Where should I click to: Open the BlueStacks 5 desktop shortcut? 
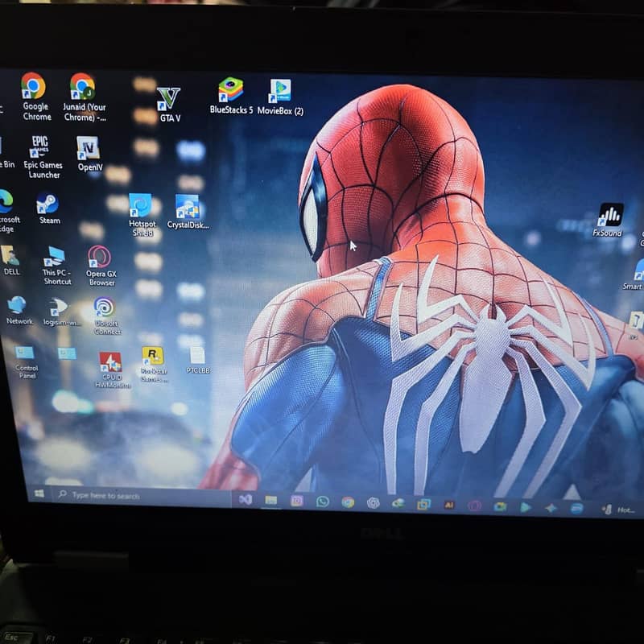click(231, 95)
